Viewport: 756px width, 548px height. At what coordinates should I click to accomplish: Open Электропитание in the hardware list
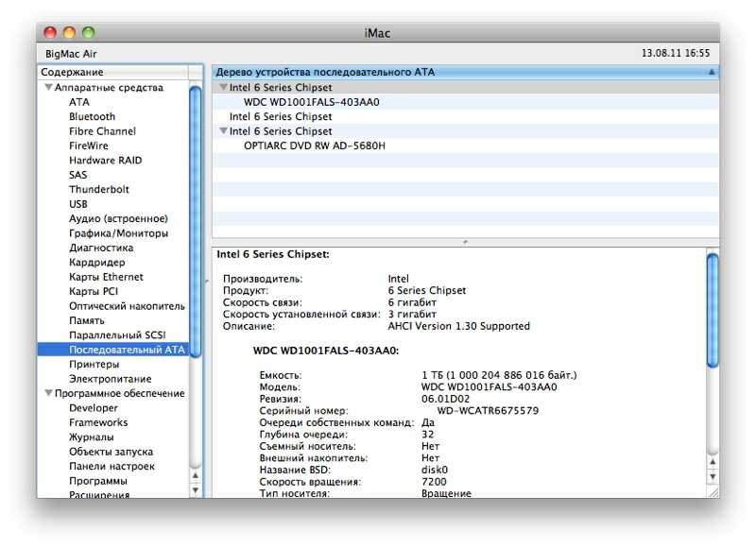point(110,379)
